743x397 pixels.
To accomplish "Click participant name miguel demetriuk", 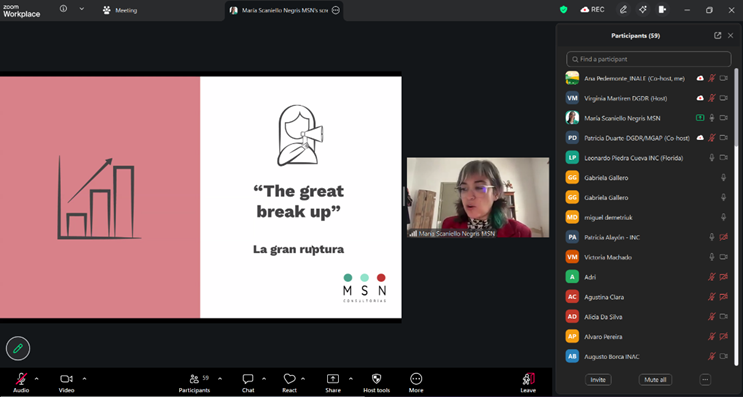I will [608, 217].
